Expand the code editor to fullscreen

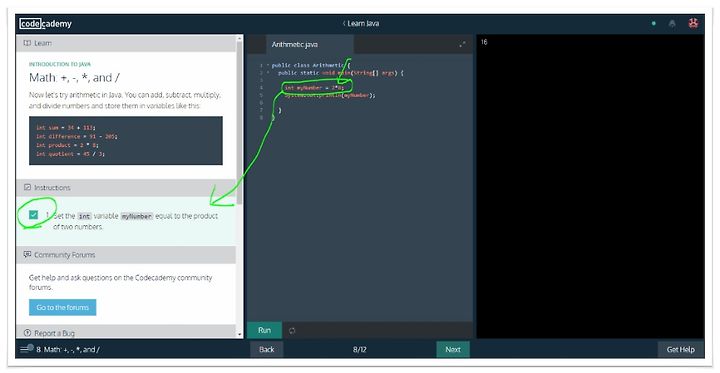pyautogui.click(x=462, y=45)
